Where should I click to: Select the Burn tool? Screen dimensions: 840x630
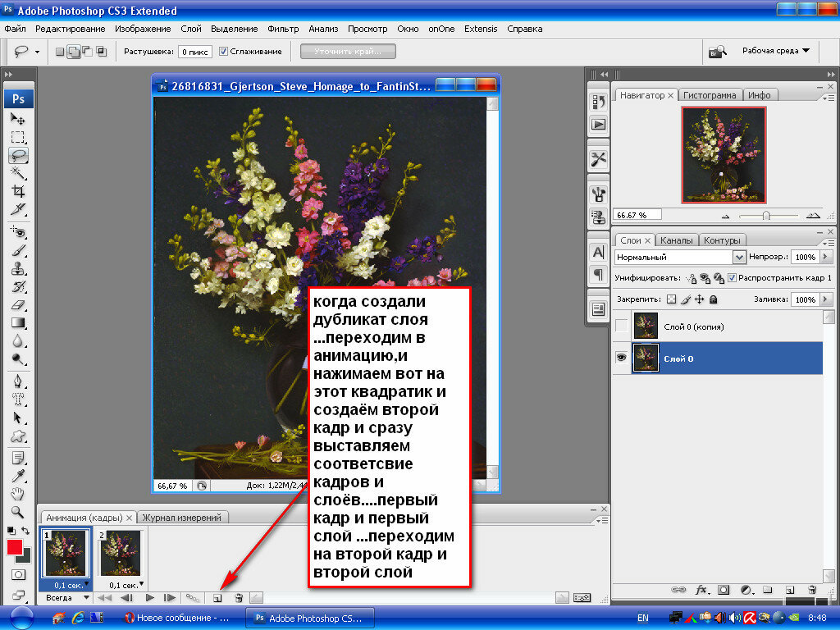18,359
